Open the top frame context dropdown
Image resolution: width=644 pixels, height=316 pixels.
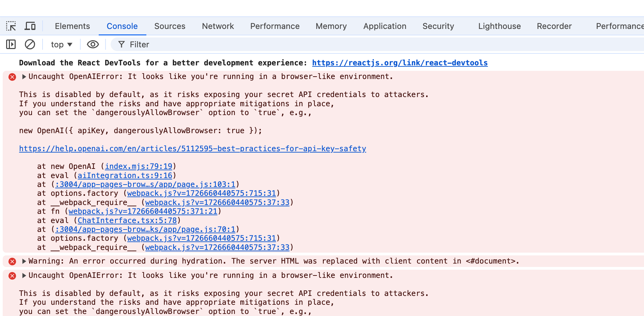(61, 44)
